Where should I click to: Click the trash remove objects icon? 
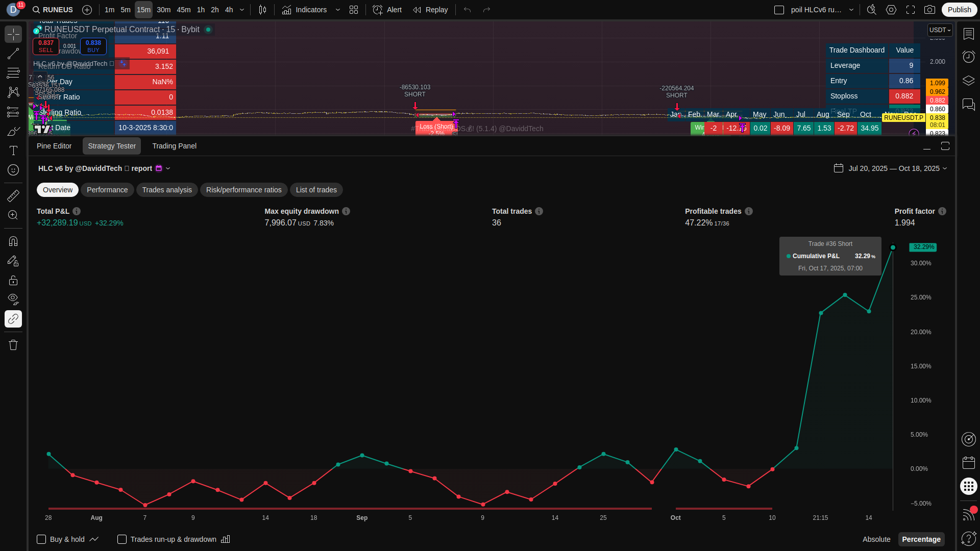tap(13, 345)
